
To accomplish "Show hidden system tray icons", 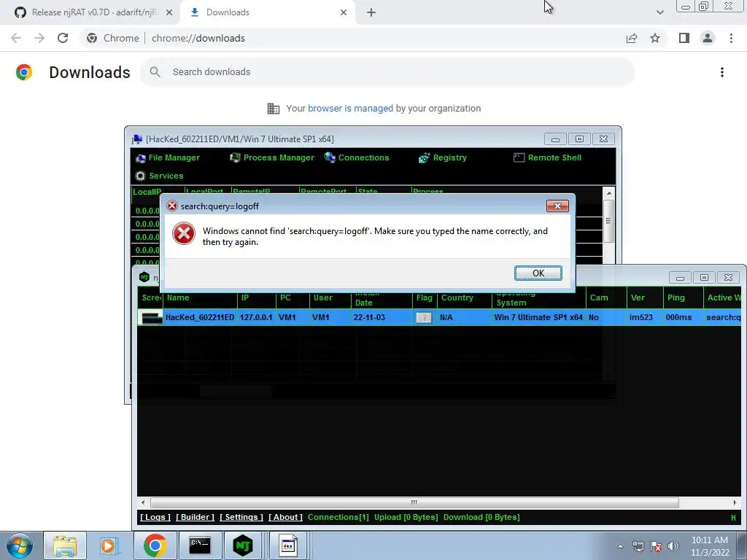I will click(x=620, y=546).
